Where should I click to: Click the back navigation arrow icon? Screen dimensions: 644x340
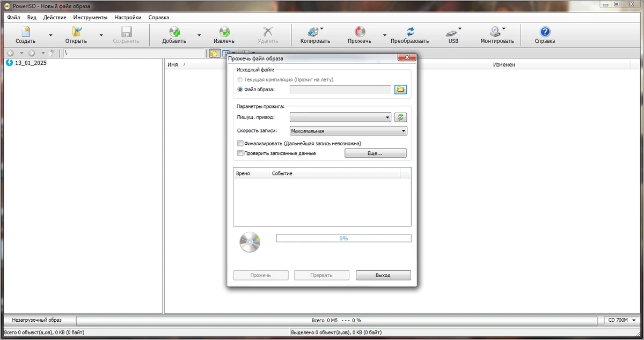(10, 53)
